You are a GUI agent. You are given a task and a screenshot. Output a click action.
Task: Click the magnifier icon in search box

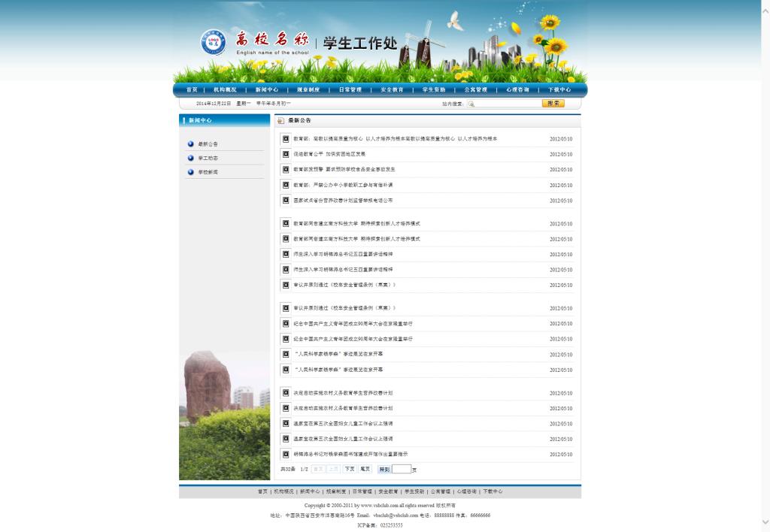click(x=471, y=104)
